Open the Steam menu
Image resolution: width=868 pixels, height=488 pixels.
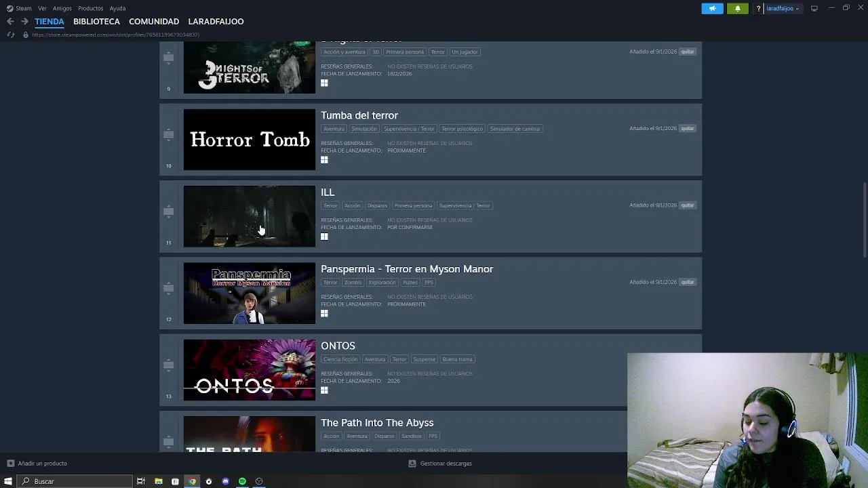point(19,8)
